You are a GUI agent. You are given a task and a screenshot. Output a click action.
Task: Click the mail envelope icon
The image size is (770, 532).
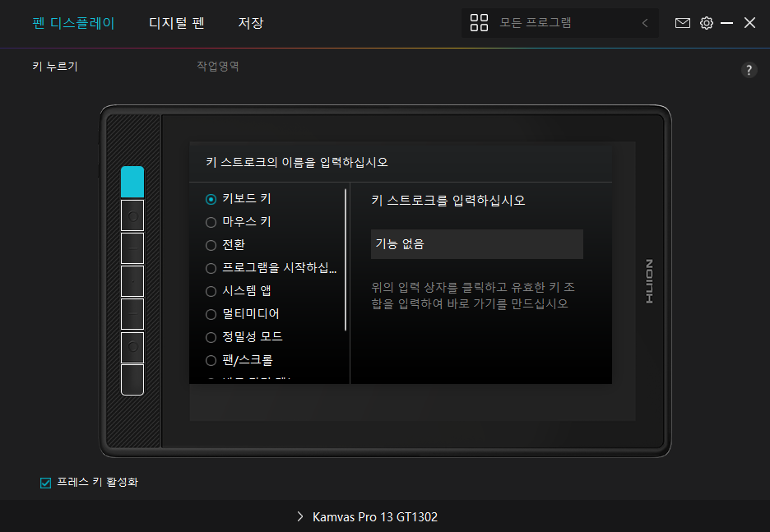(683, 23)
